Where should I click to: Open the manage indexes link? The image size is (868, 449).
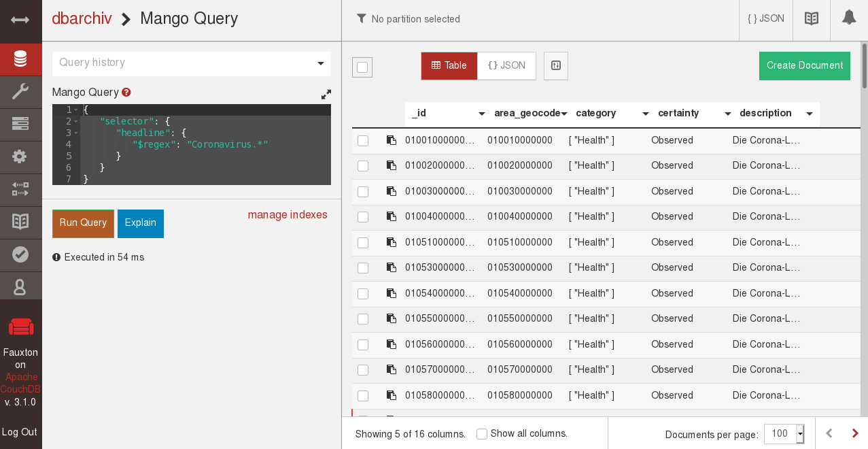coord(288,215)
